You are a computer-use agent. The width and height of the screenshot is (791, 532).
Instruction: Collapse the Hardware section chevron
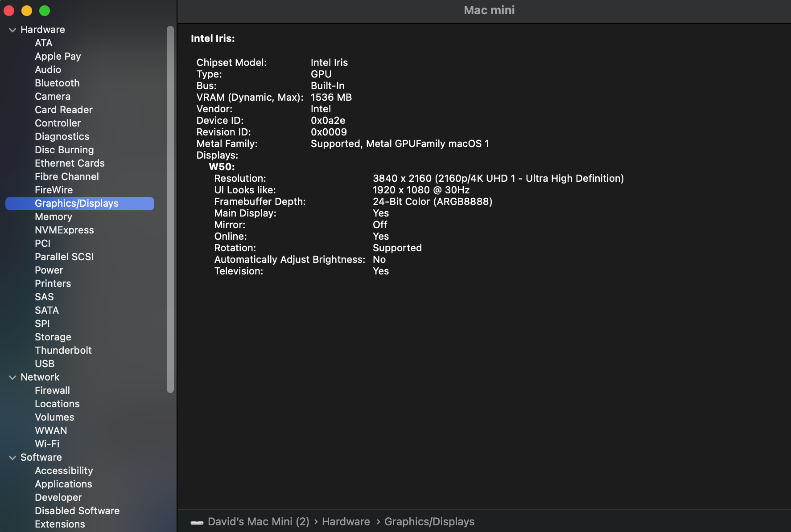12,30
